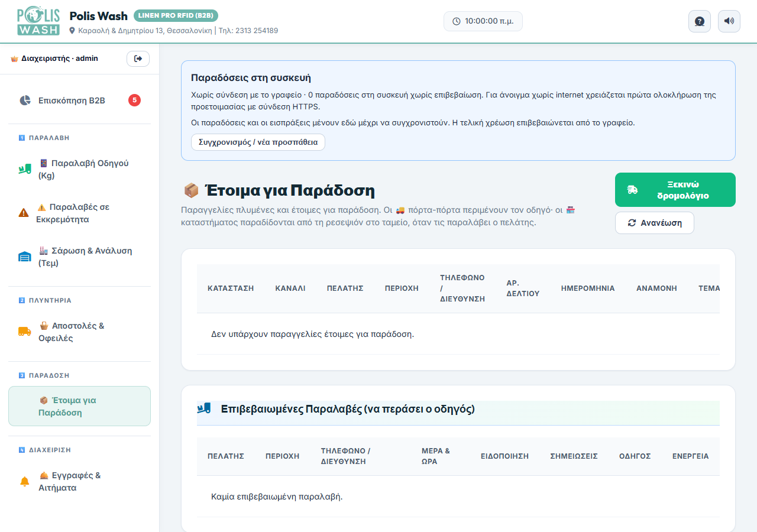
Task: Click Συγχρονισμός / νέα προσπάθεια button
Action: point(258,142)
